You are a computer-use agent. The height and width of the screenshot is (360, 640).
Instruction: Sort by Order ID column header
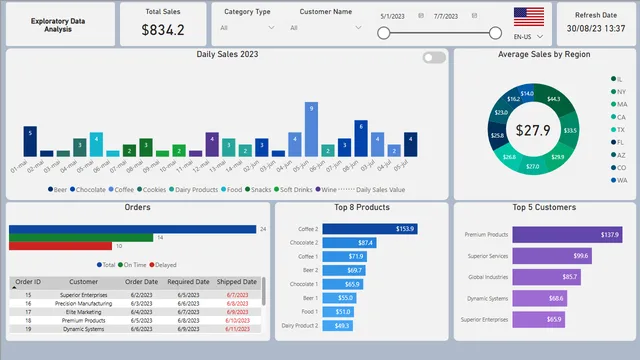click(x=28, y=282)
